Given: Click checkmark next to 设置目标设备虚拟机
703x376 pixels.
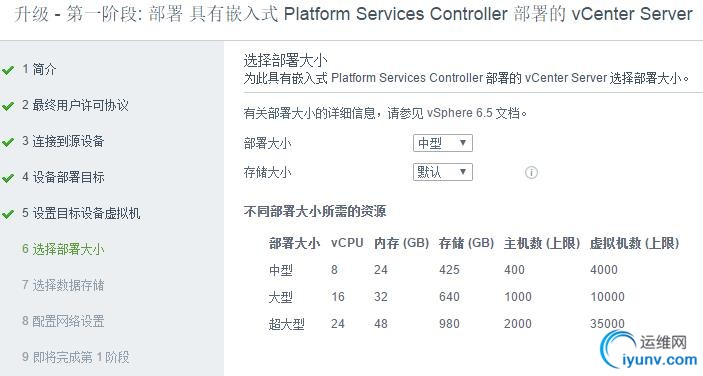Looking at the screenshot, I should click(x=8, y=214).
